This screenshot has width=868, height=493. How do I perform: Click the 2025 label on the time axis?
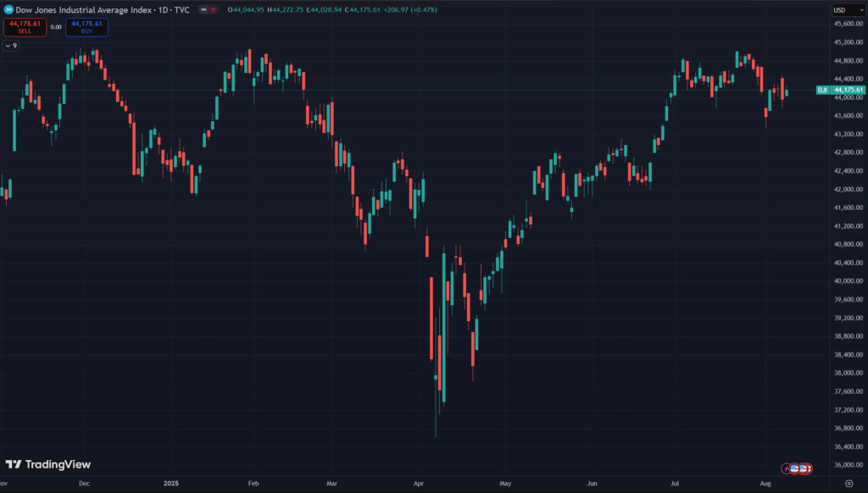172,484
